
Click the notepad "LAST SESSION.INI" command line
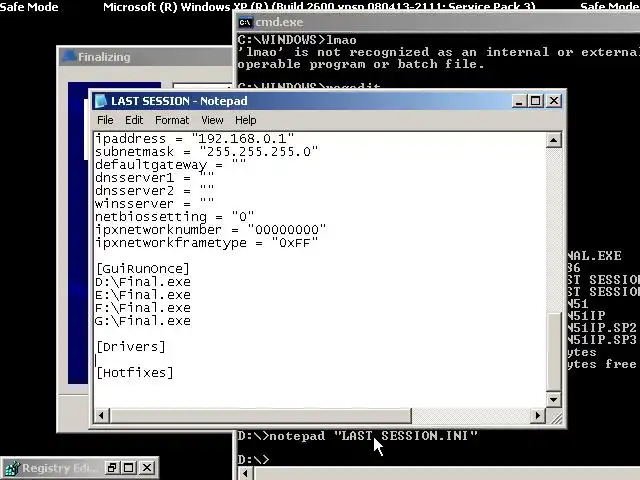358,436
